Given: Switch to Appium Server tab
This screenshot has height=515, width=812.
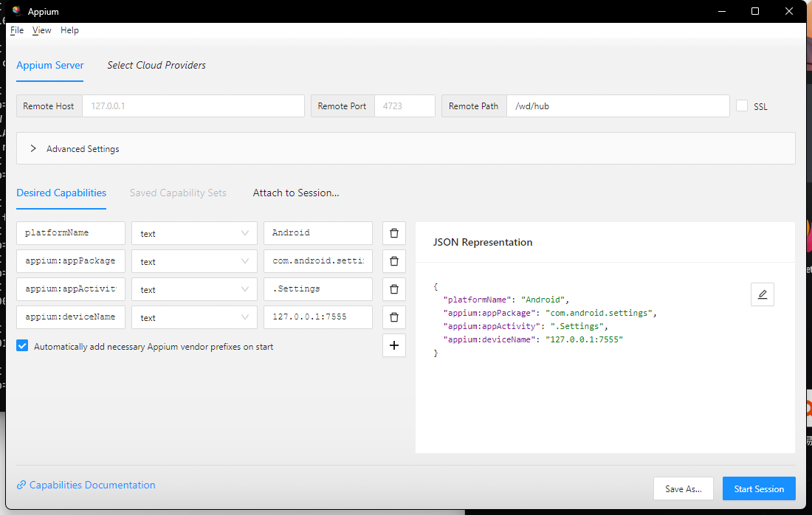Looking at the screenshot, I should point(49,65).
